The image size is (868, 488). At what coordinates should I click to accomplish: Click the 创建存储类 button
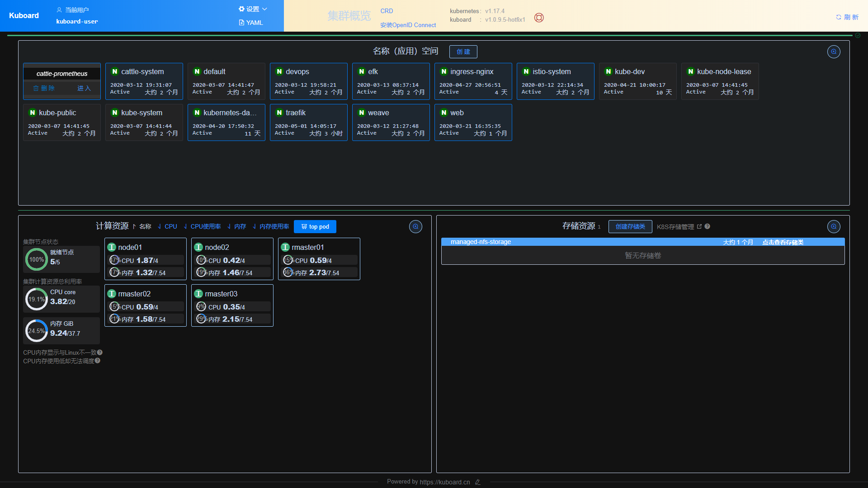pyautogui.click(x=630, y=226)
